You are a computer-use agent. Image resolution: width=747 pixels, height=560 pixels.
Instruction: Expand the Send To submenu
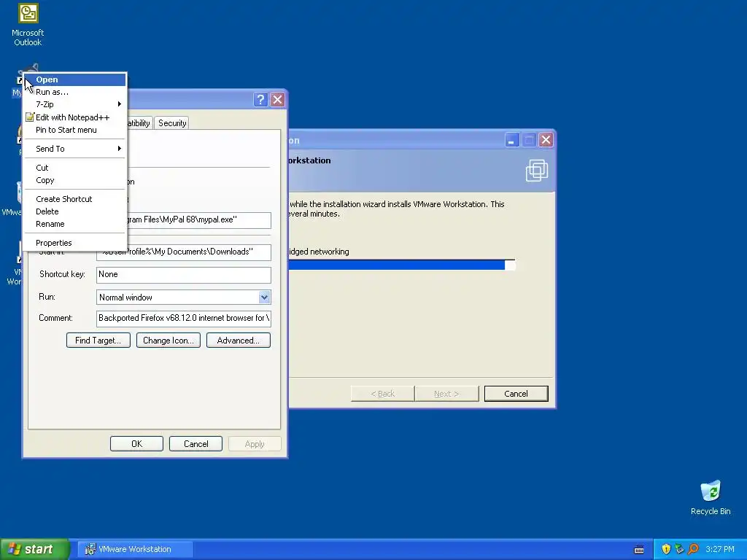click(x=75, y=149)
